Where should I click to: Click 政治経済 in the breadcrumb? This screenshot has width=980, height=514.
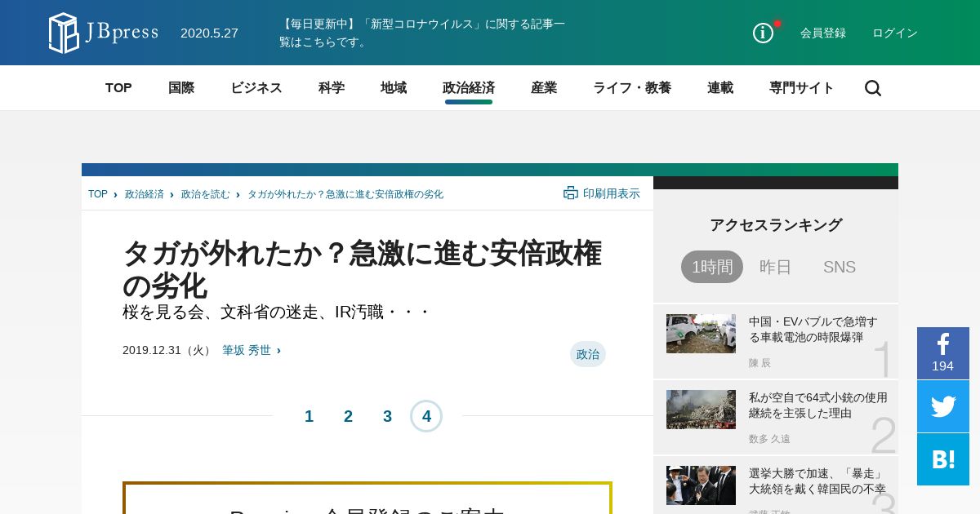pyautogui.click(x=145, y=194)
